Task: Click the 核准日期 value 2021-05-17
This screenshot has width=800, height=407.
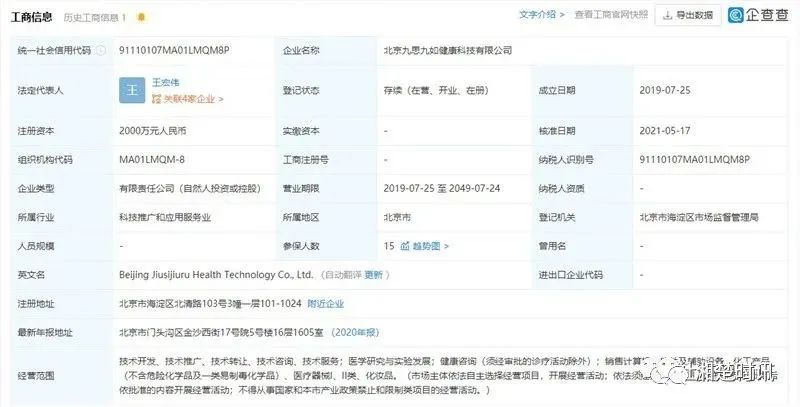Action: click(x=665, y=131)
